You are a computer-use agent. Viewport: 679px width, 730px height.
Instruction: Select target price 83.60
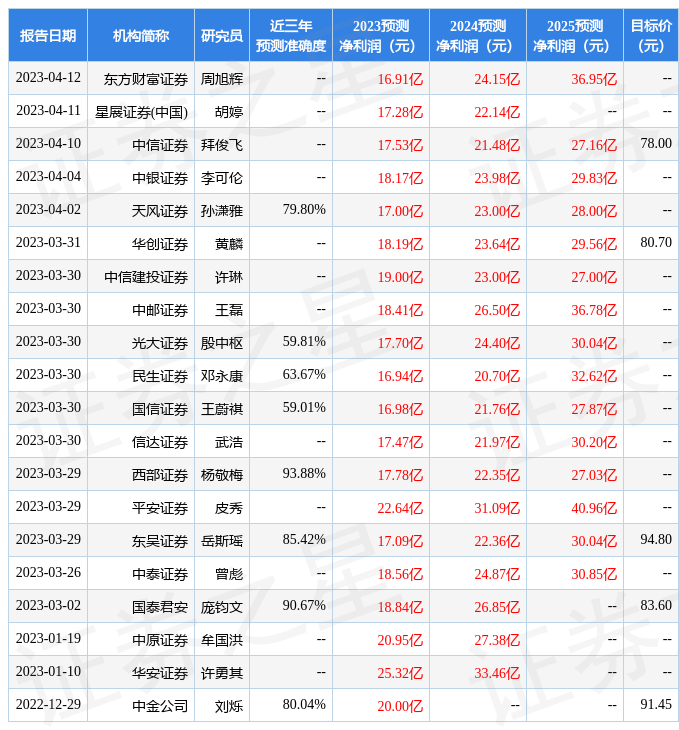(656, 606)
